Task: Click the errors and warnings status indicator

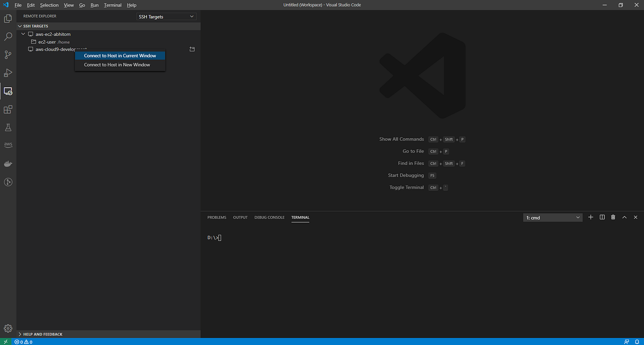Action: tap(23, 342)
